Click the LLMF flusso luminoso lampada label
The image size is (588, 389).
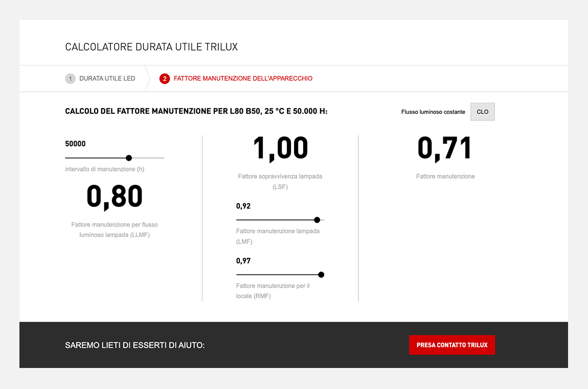pos(115,230)
